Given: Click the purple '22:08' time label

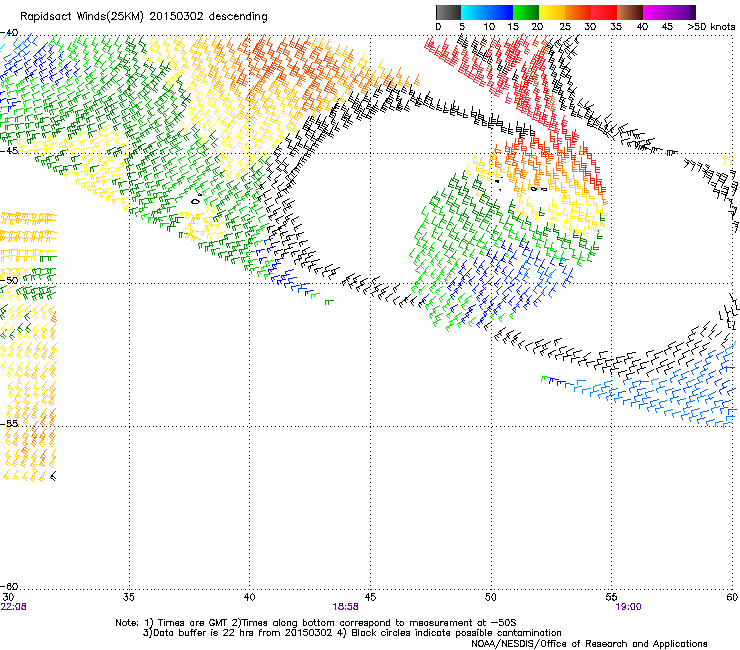Looking at the screenshot, I should 14,607.
